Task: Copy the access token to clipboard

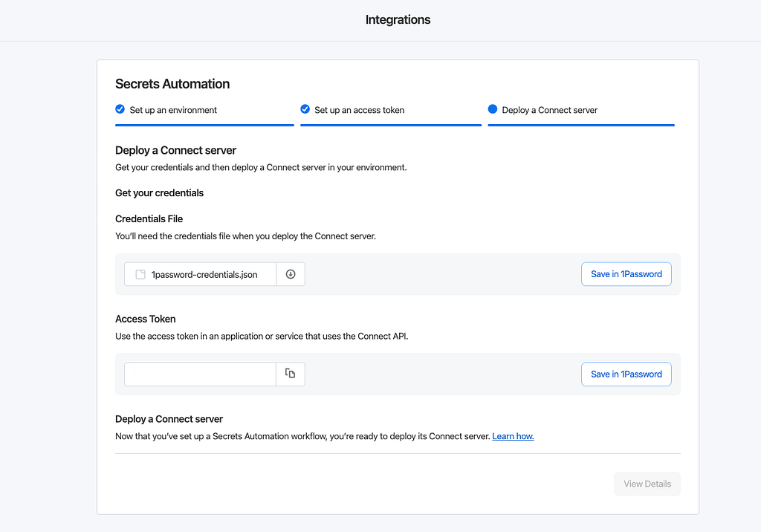Action: point(291,374)
